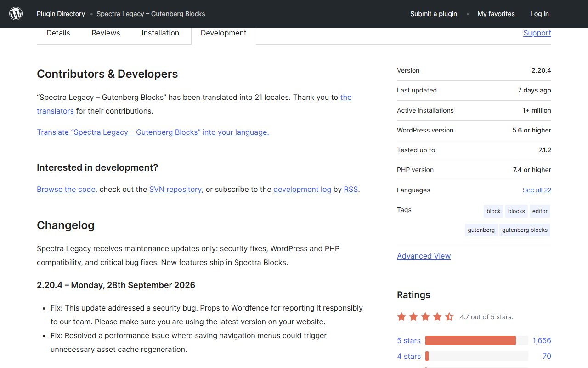The image size is (588, 368).
Task: Click the Changelog heading
Action: click(66, 225)
